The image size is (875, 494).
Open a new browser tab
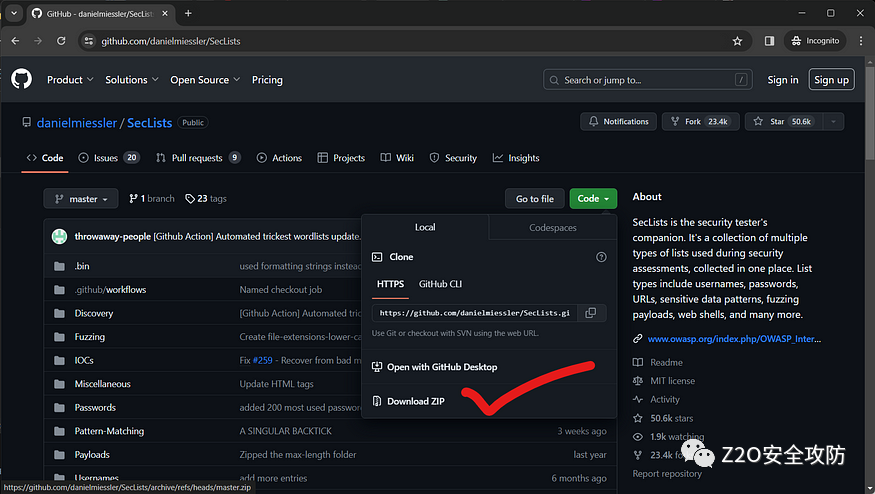188,13
